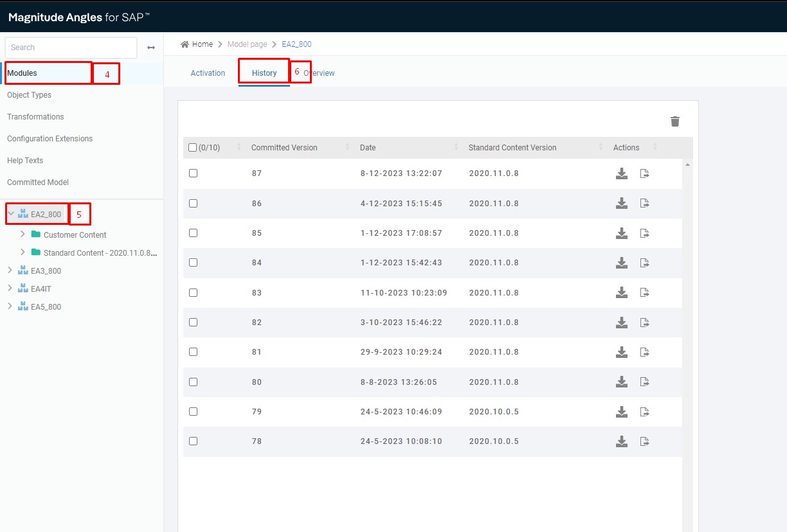Click the Home breadcrumb icon

point(185,44)
